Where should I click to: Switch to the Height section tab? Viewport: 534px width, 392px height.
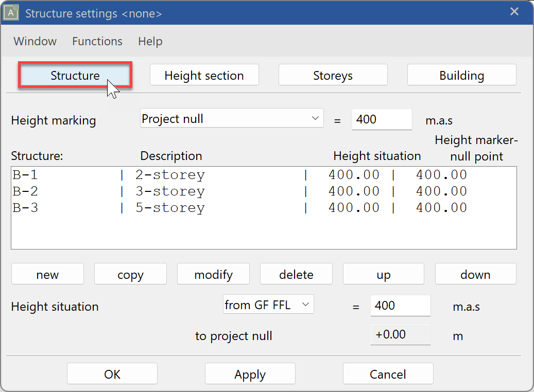[204, 75]
